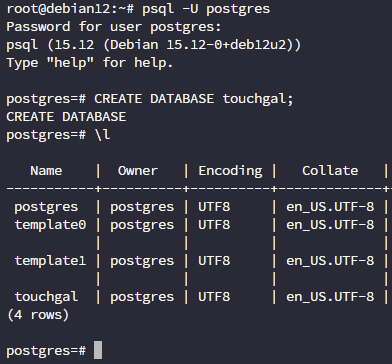Select the 'touchgal' database name
392x364 pixels.
coord(46,297)
